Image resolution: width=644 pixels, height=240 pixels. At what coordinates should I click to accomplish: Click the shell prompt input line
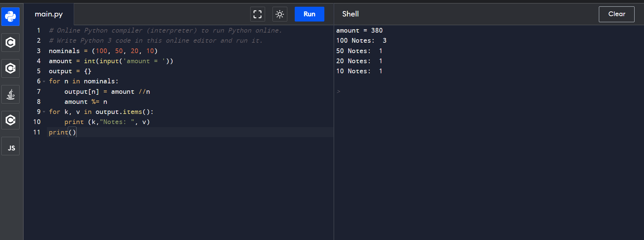pyautogui.click(x=404, y=91)
